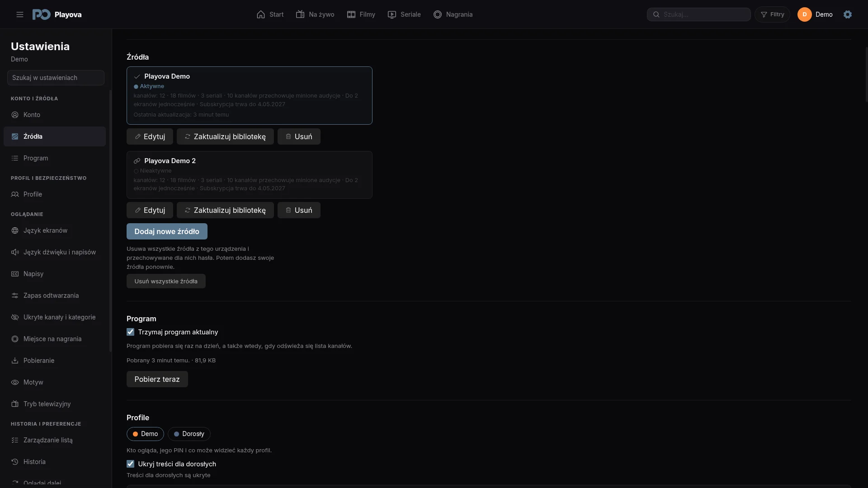Open Tryb telewizyjny settings

(x=55, y=404)
